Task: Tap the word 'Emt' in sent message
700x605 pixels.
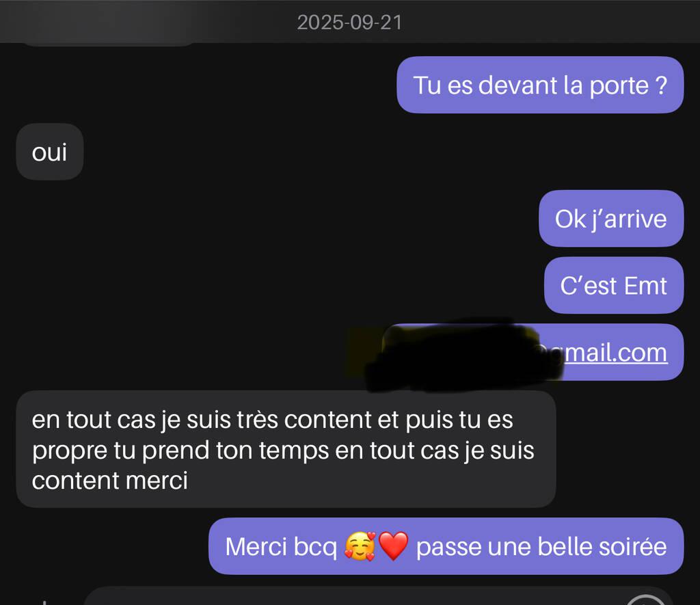Action: pos(645,286)
